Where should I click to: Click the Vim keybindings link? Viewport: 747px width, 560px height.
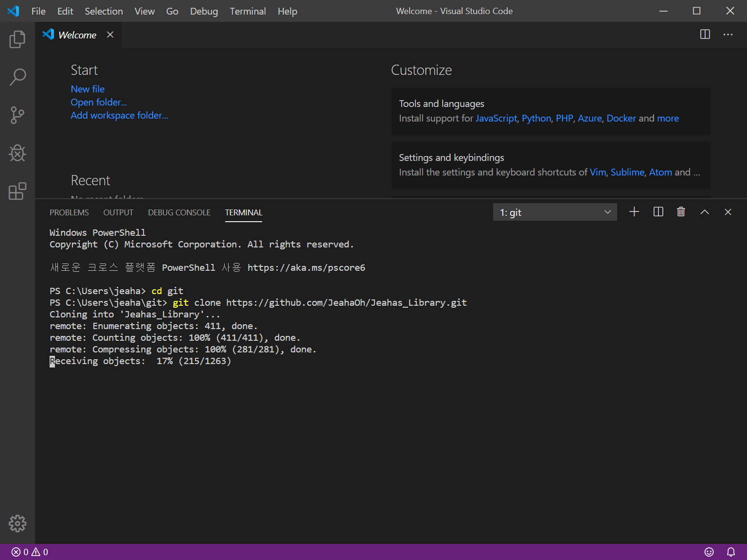(x=598, y=172)
